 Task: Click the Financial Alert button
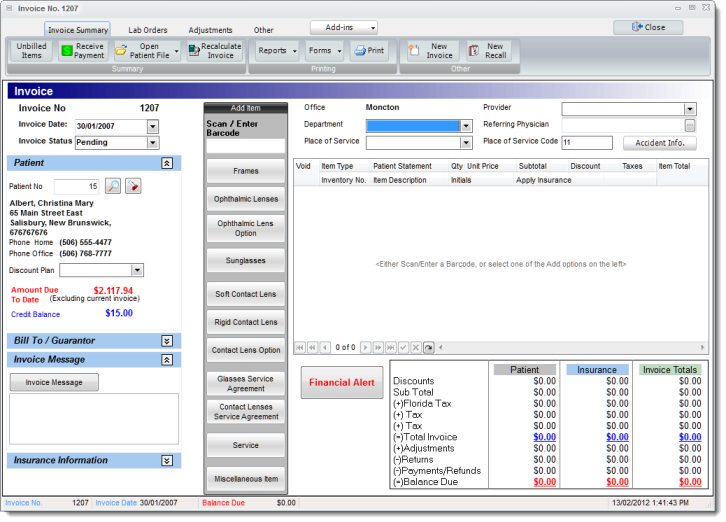click(341, 382)
